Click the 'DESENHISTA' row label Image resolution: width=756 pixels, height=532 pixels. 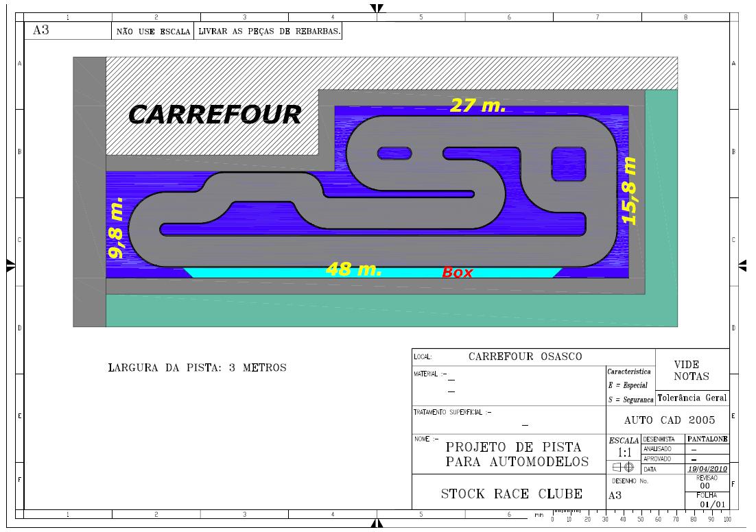pyautogui.click(x=659, y=439)
